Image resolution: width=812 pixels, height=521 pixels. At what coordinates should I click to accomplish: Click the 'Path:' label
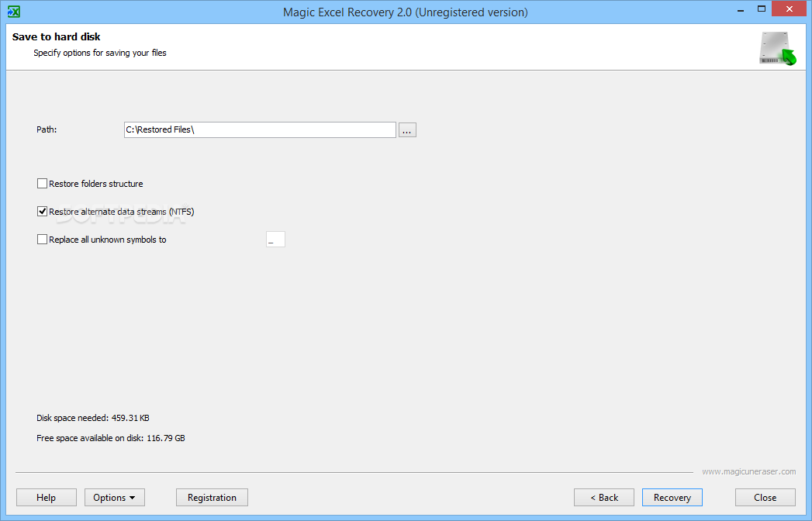click(x=47, y=129)
